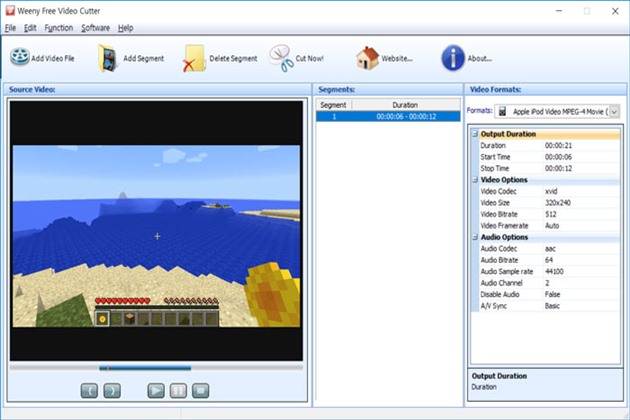The height and width of the screenshot is (420, 630).
Task: Collapse the Video Options group
Action: pyautogui.click(x=475, y=180)
